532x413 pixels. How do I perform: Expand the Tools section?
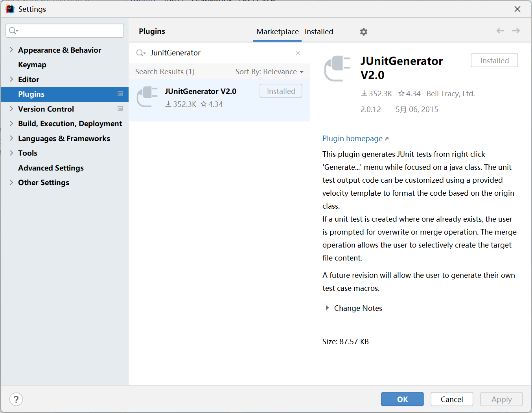11,153
